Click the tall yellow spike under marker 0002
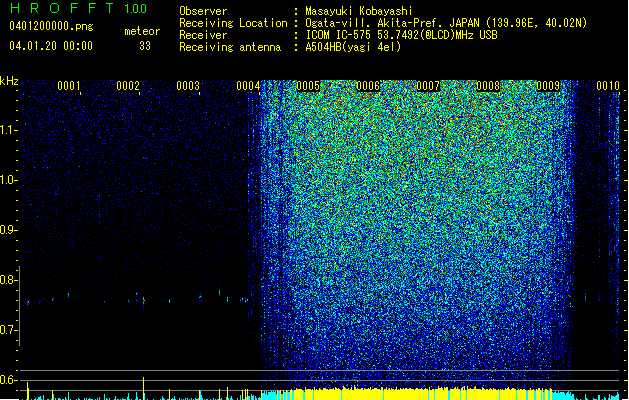629x400 pixels. pyautogui.click(x=144, y=388)
